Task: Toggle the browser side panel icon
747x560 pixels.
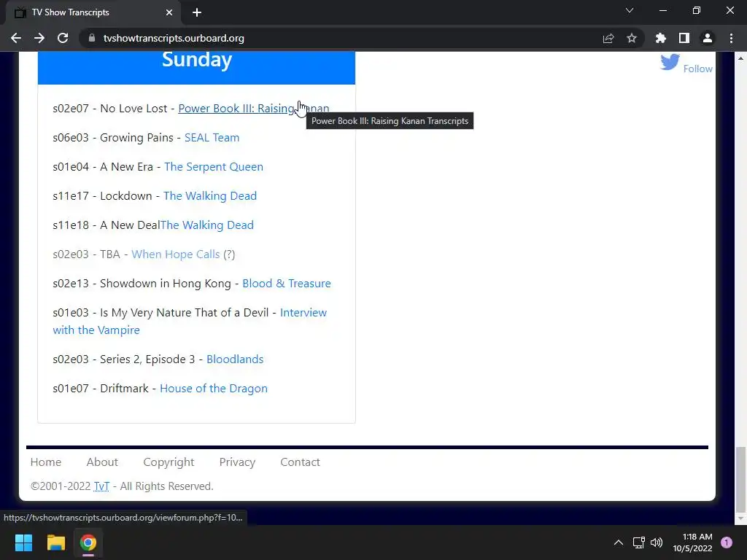Action: (x=684, y=38)
